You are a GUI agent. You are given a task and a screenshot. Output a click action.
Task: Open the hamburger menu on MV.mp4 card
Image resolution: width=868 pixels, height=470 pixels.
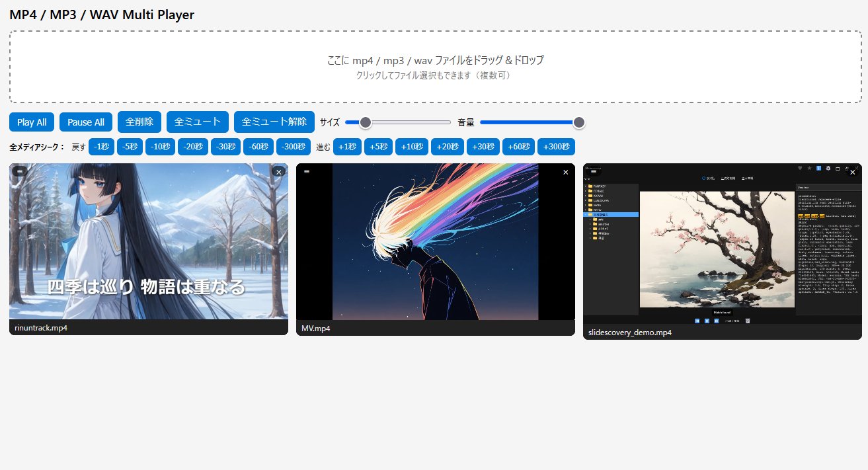coord(306,171)
